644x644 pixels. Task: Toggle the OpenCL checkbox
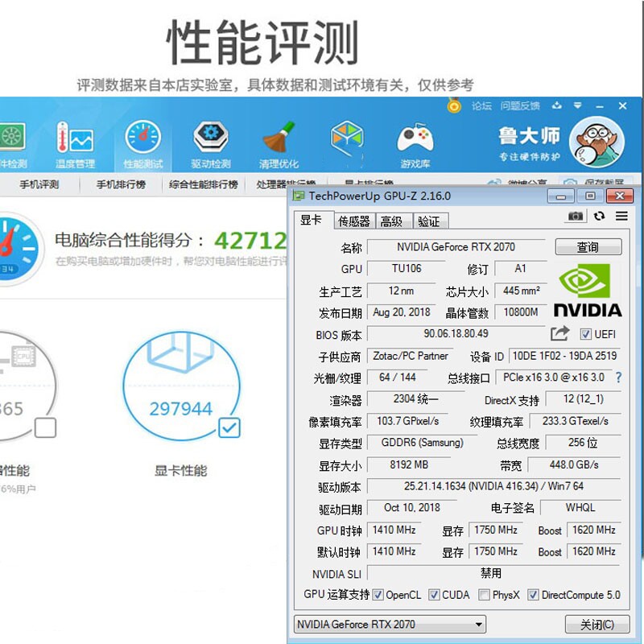tap(378, 594)
